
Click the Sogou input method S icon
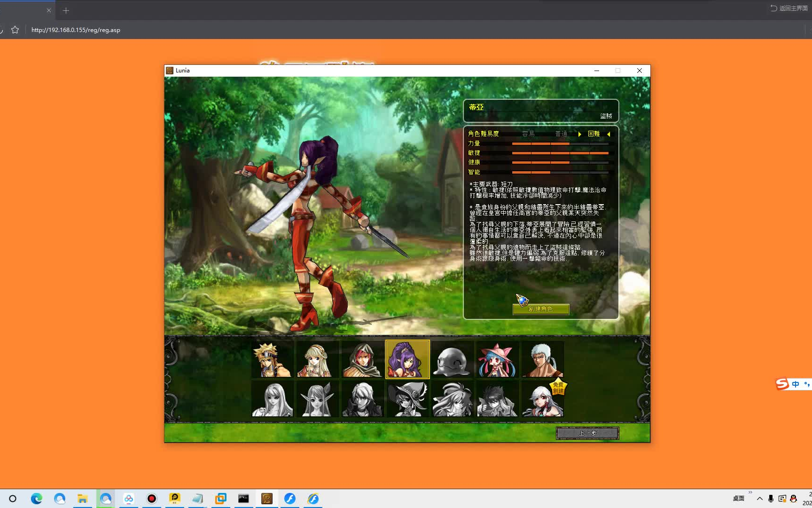(x=782, y=384)
